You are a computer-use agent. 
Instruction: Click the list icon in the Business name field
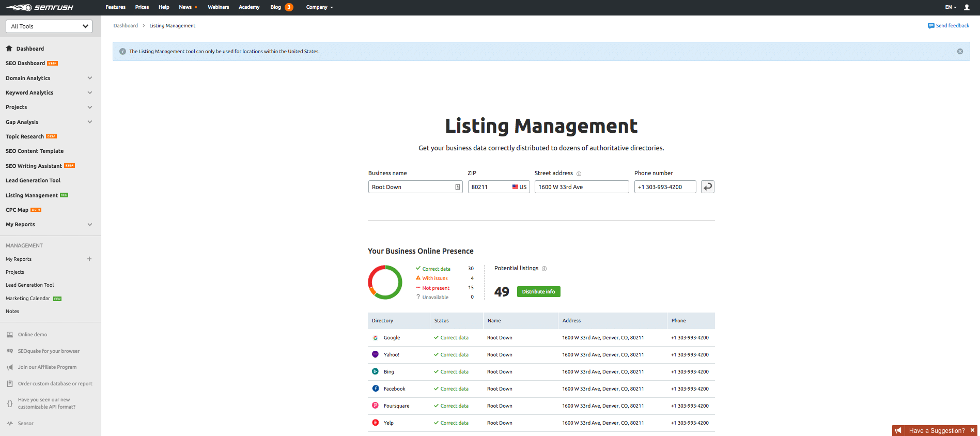[x=457, y=187]
